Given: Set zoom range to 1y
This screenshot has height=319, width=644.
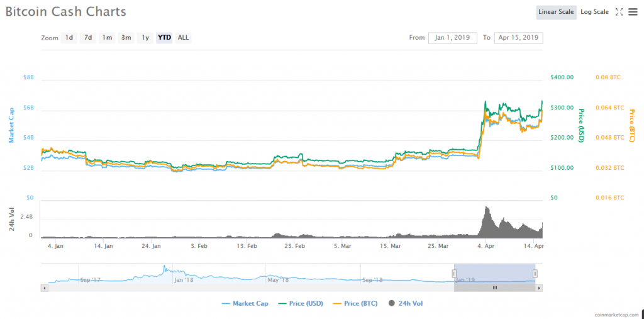Looking at the screenshot, I should [x=145, y=38].
